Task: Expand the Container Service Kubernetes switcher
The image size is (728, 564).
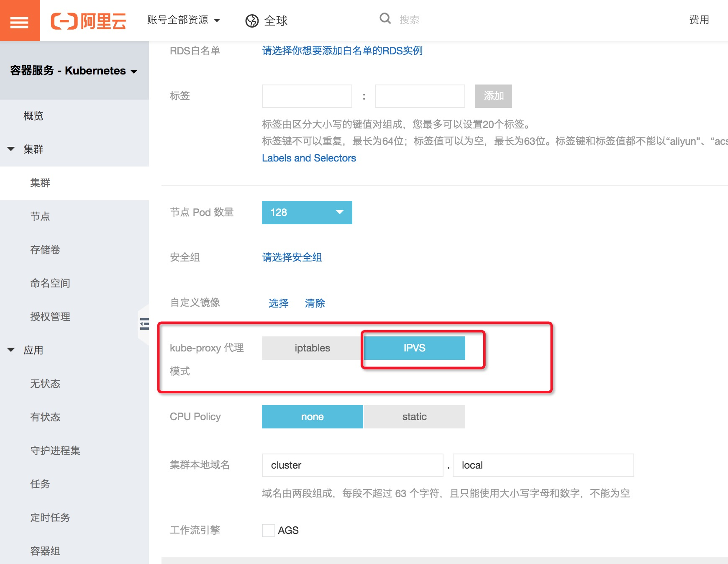Action: [x=74, y=71]
